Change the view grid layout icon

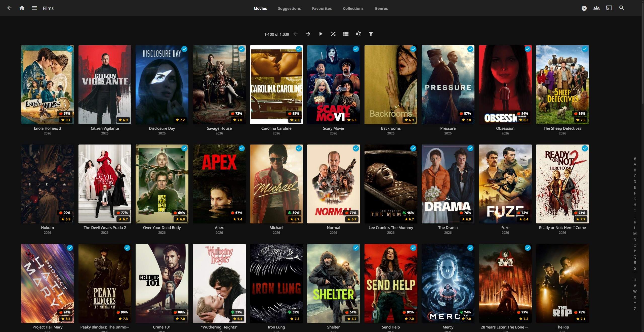pyautogui.click(x=346, y=34)
